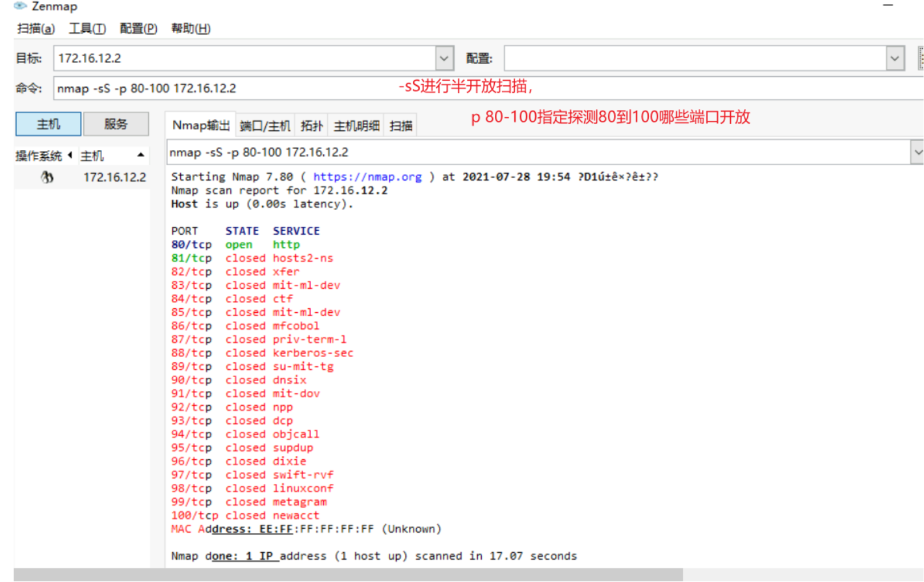Click the Zenmap eye icon in title bar
This screenshot has height=582, width=924.
coord(20,6)
